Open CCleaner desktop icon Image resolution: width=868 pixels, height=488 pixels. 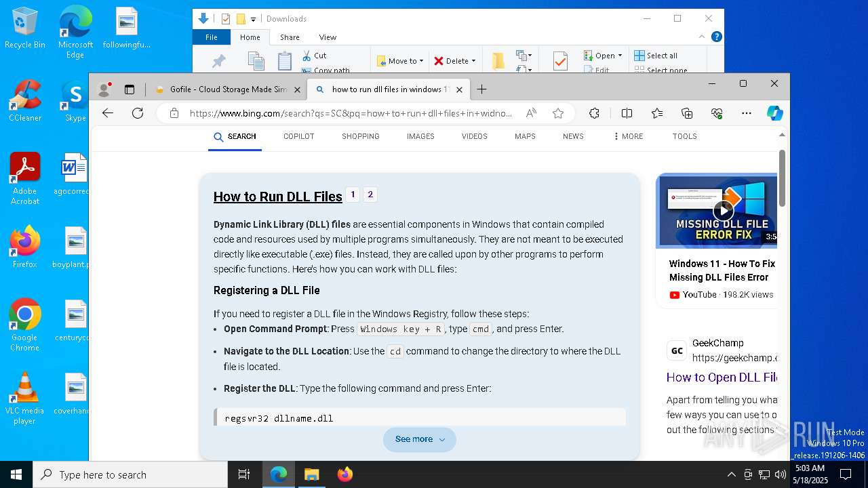(x=25, y=102)
